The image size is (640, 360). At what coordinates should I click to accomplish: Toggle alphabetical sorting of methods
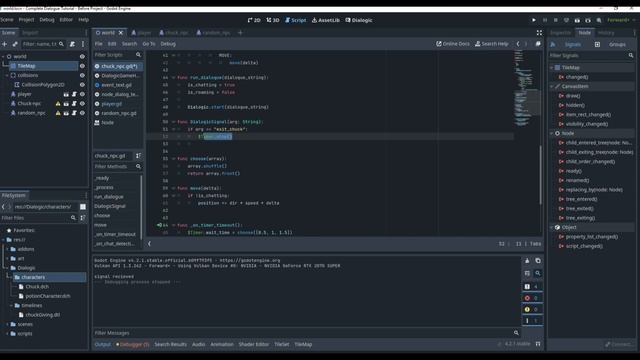138,156
